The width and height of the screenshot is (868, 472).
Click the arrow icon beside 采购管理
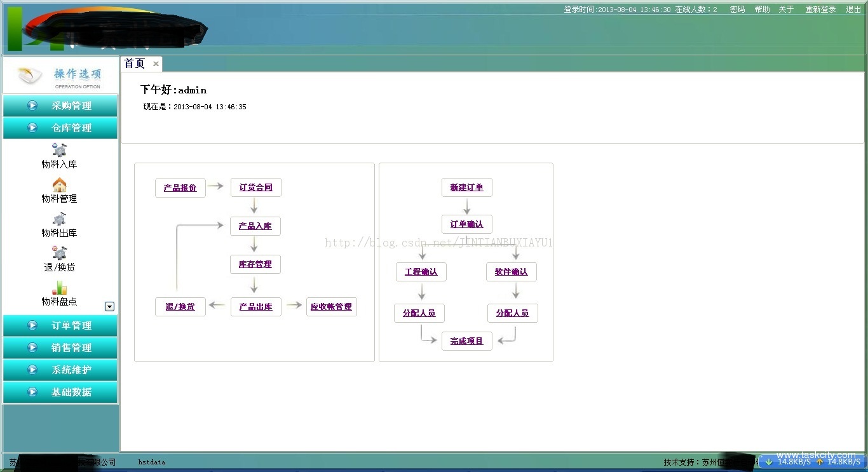point(32,105)
